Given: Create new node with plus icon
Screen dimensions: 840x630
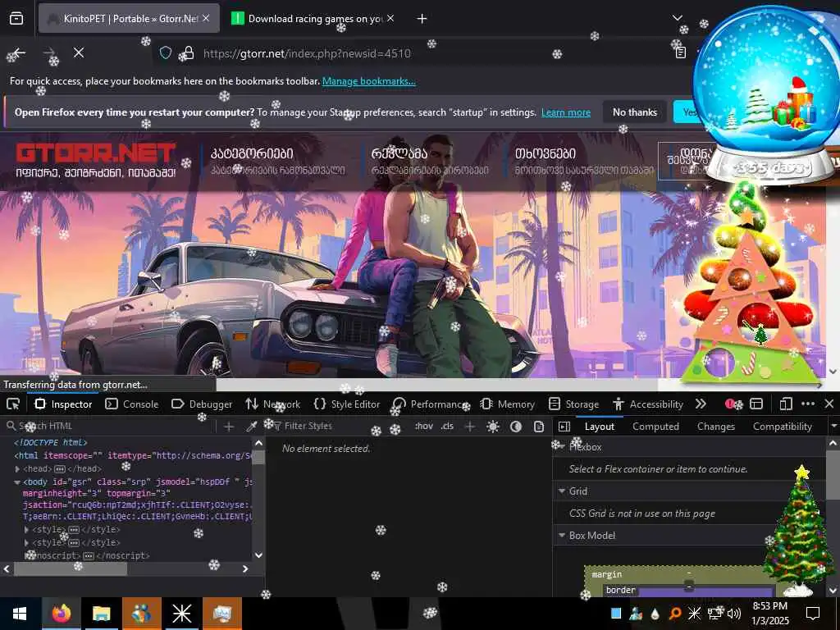Looking at the screenshot, I should tap(229, 427).
